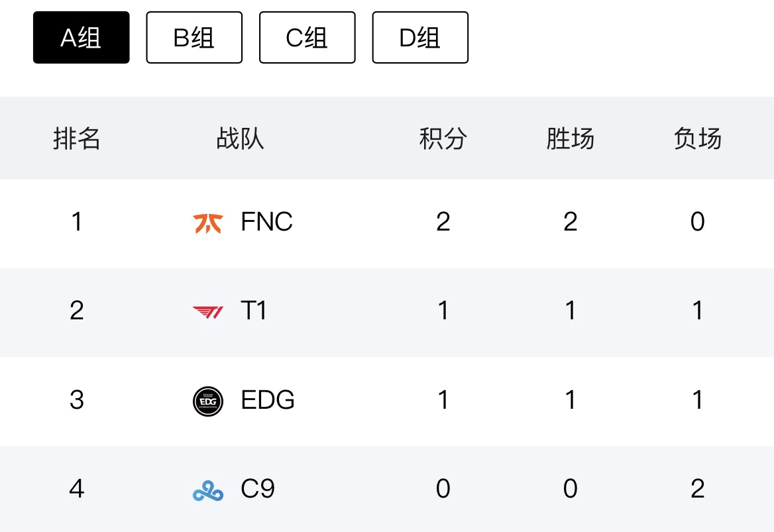Image resolution: width=774 pixels, height=532 pixels.
Task: Select the A组 group tab
Action: click(82, 38)
